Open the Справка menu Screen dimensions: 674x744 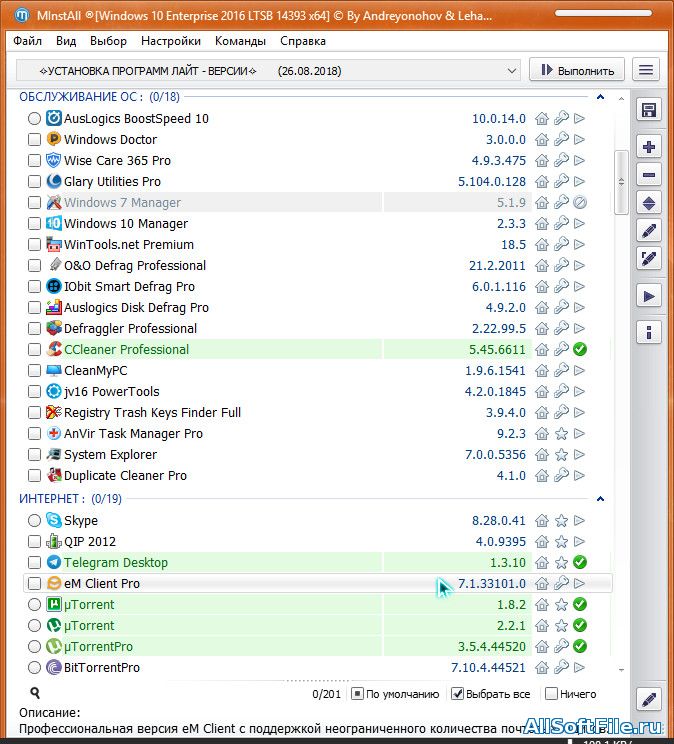point(303,41)
